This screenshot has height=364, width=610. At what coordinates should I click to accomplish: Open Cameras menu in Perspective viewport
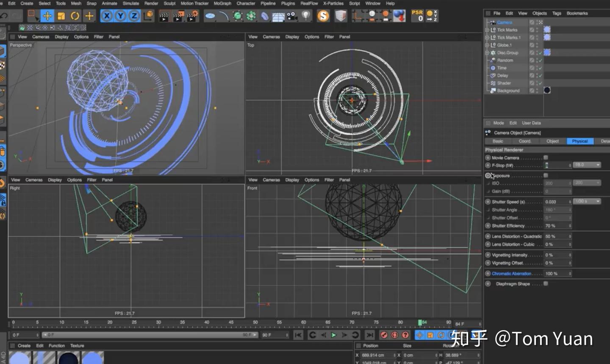(x=41, y=37)
